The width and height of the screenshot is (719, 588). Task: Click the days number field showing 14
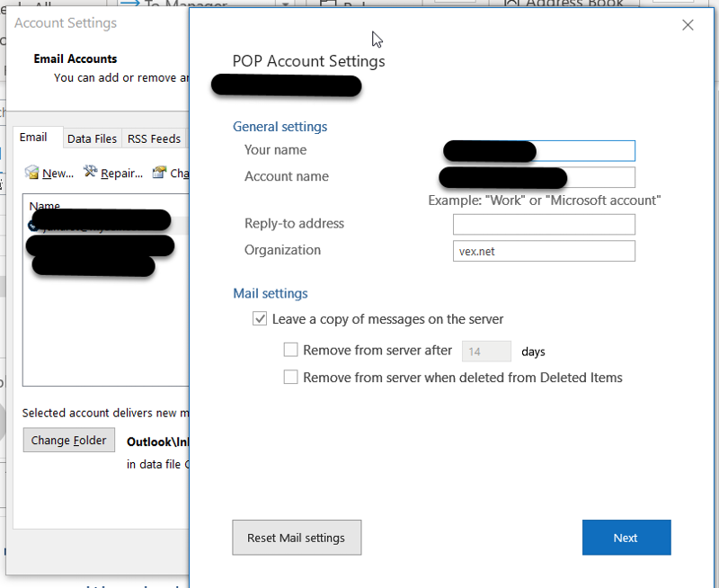486,352
